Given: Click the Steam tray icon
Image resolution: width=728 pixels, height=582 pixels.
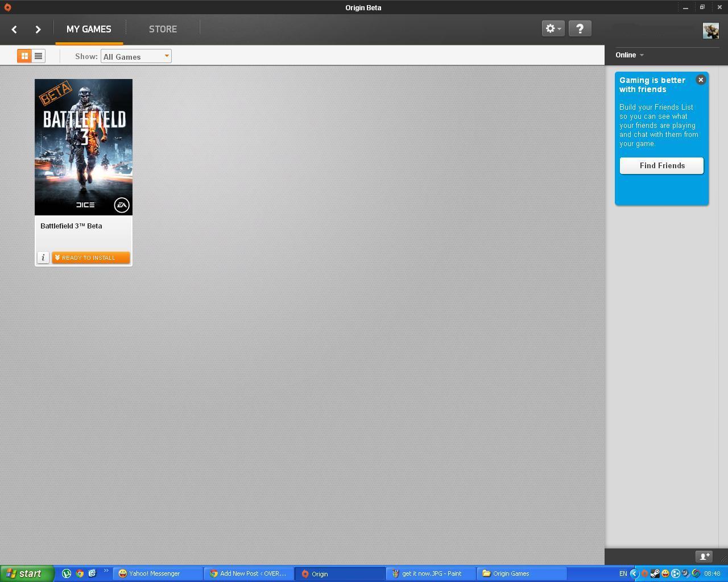Looking at the screenshot, I should [x=655, y=573].
